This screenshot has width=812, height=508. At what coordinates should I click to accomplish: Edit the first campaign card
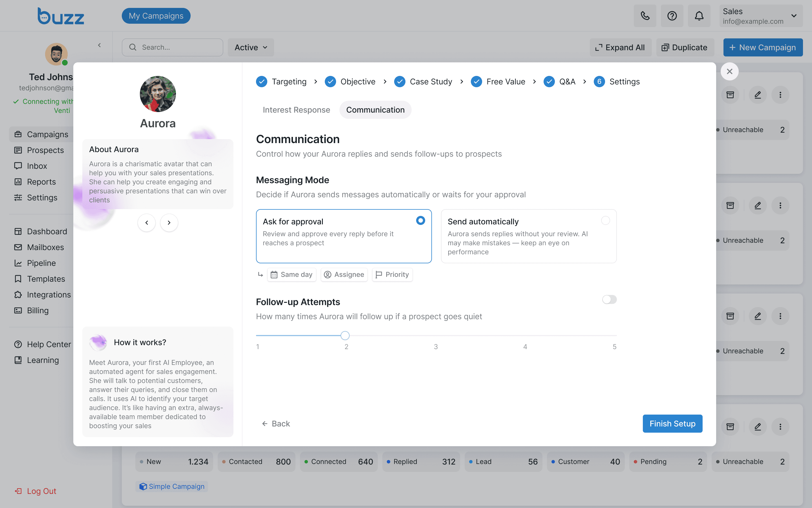(758, 95)
